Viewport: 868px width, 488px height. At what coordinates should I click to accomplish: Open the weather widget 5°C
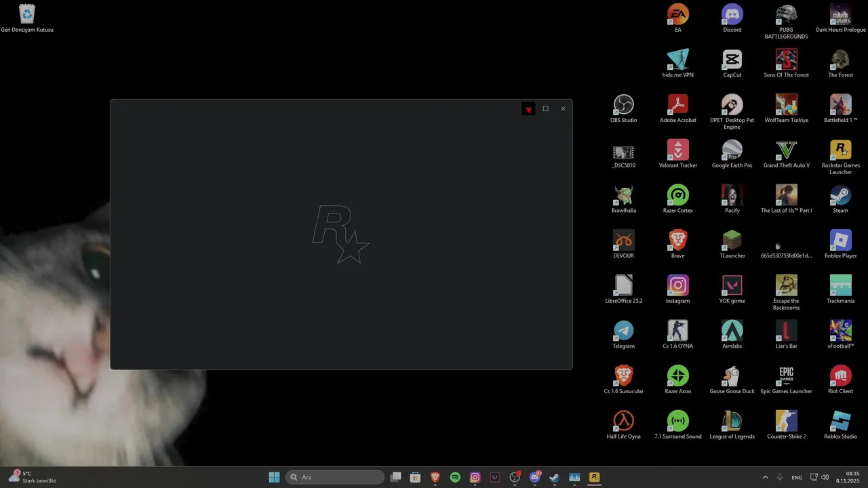click(33, 477)
